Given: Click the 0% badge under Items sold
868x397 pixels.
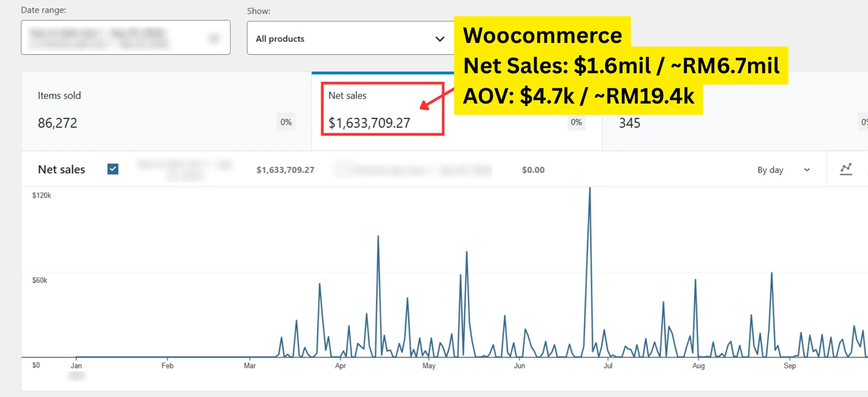Looking at the screenshot, I should pos(286,123).
